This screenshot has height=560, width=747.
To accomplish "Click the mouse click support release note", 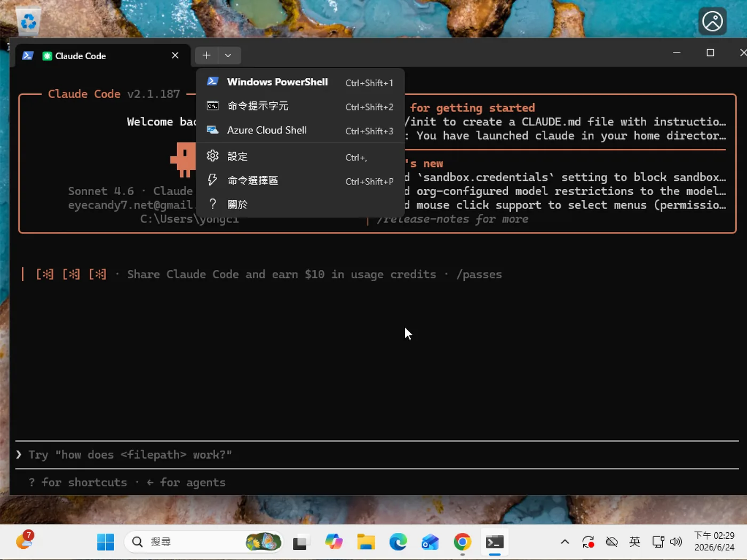I will tap(565, 205).
